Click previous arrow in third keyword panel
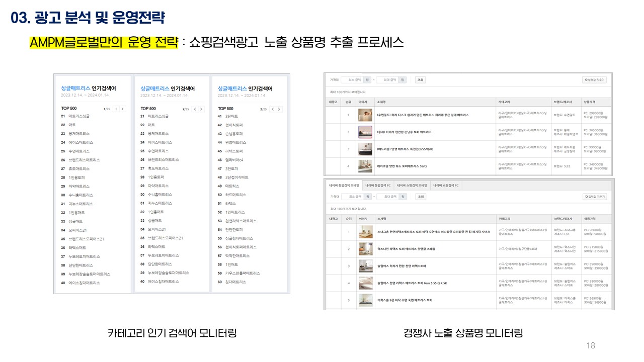 pyautogui.click(x=273, y=109)
